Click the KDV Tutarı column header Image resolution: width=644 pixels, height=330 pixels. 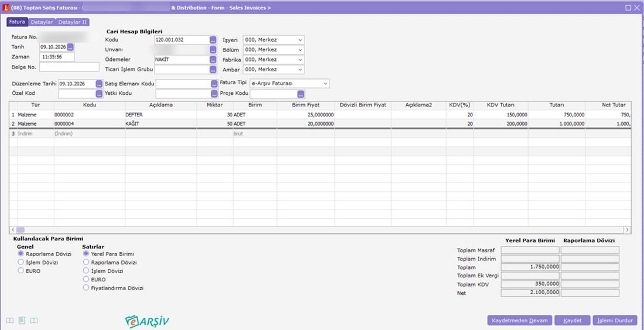(501, 105)
